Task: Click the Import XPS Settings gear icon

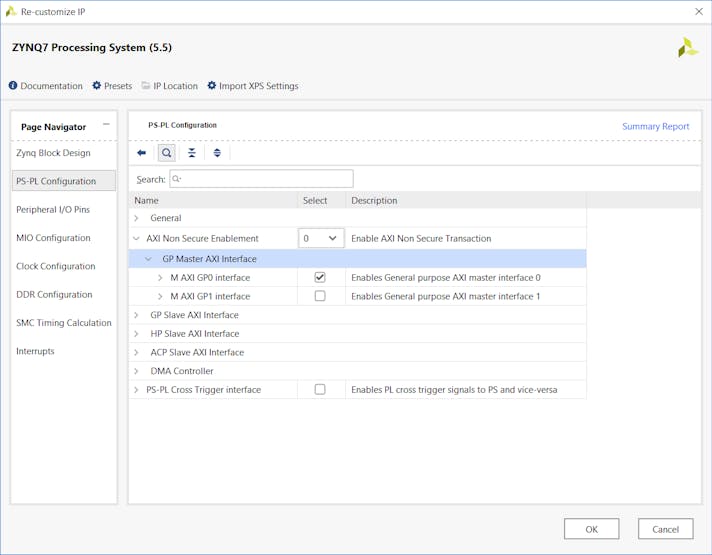Action: [212, 85]
